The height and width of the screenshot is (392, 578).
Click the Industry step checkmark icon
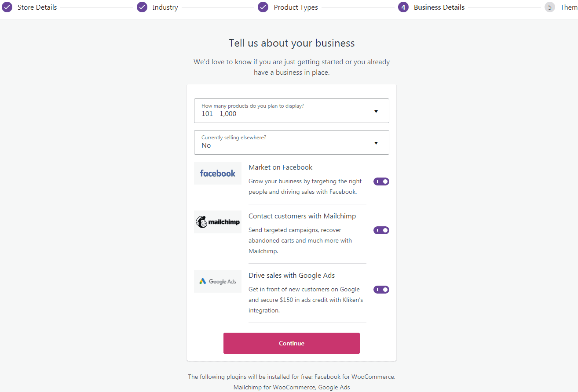[x=142, y=7]
